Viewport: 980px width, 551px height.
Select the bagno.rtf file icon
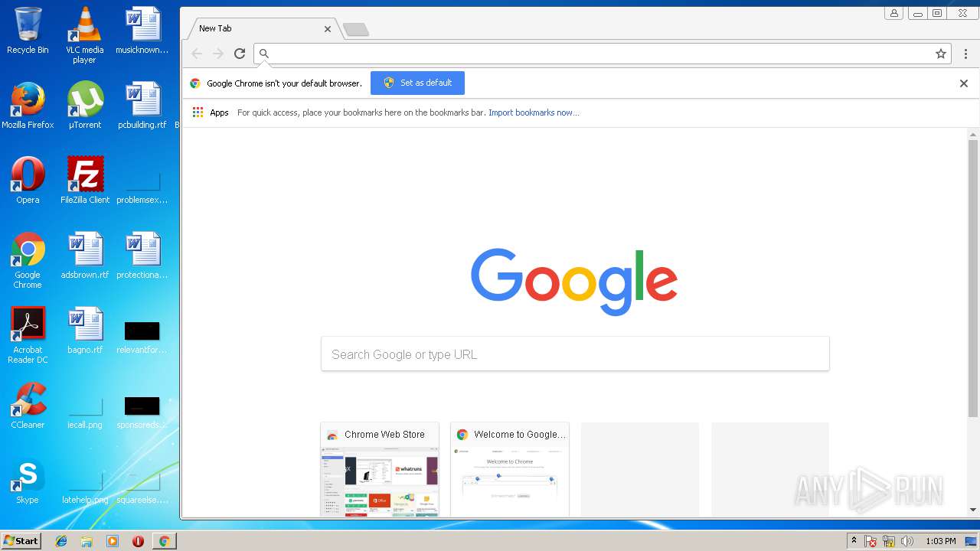click(x=85, y=331)
